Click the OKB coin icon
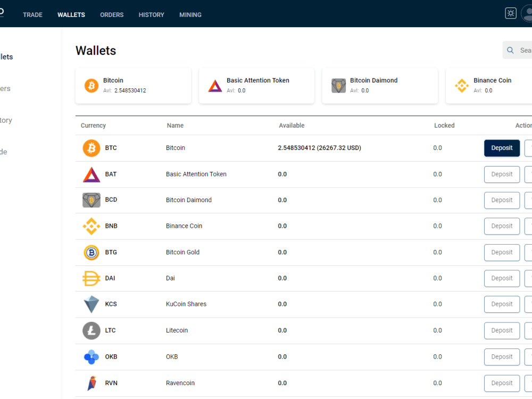 [92, 357]
